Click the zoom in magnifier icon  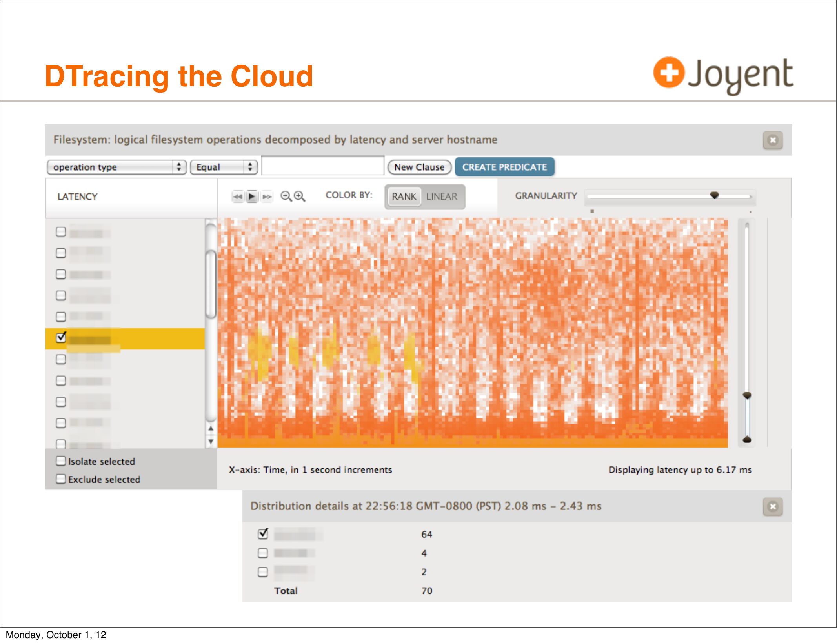pyautogui.click(x=299, y=196)
